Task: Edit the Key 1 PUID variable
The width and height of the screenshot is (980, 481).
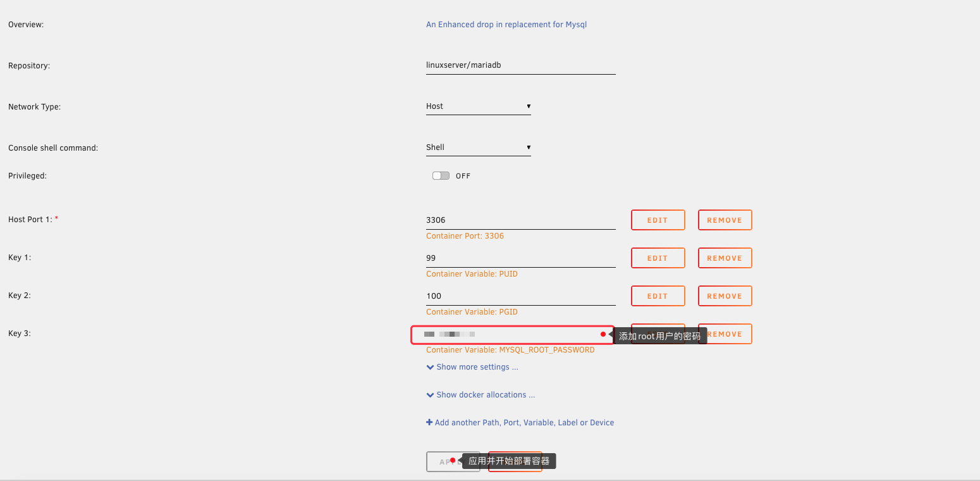Action: click(x=658, y=258)
